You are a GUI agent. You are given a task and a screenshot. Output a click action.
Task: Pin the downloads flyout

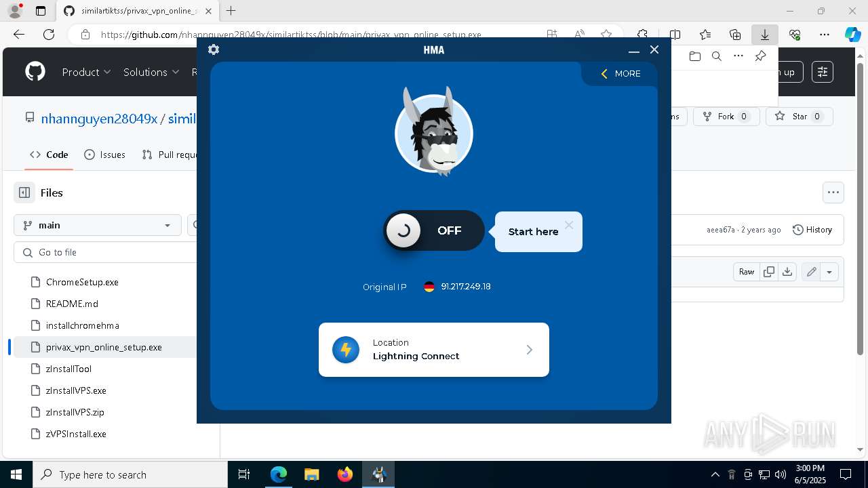pyautogui.click(x=761, y=56)
